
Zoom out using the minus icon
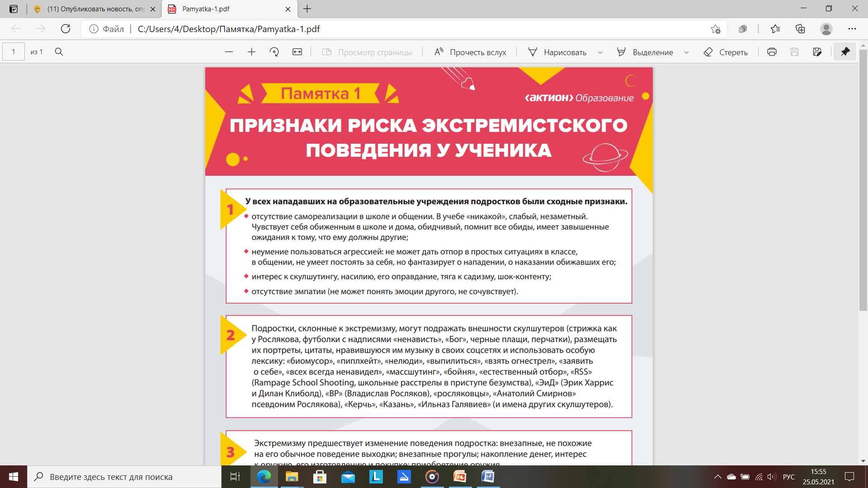229,52
